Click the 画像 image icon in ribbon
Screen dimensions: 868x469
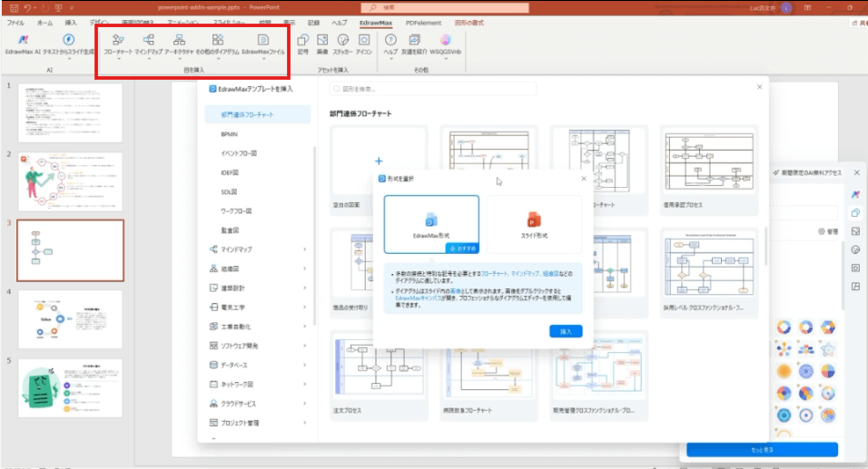(322, 40)
